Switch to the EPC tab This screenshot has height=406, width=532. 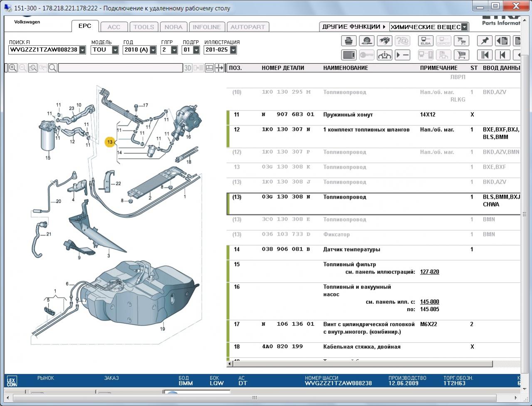click(x=85, y=26)
